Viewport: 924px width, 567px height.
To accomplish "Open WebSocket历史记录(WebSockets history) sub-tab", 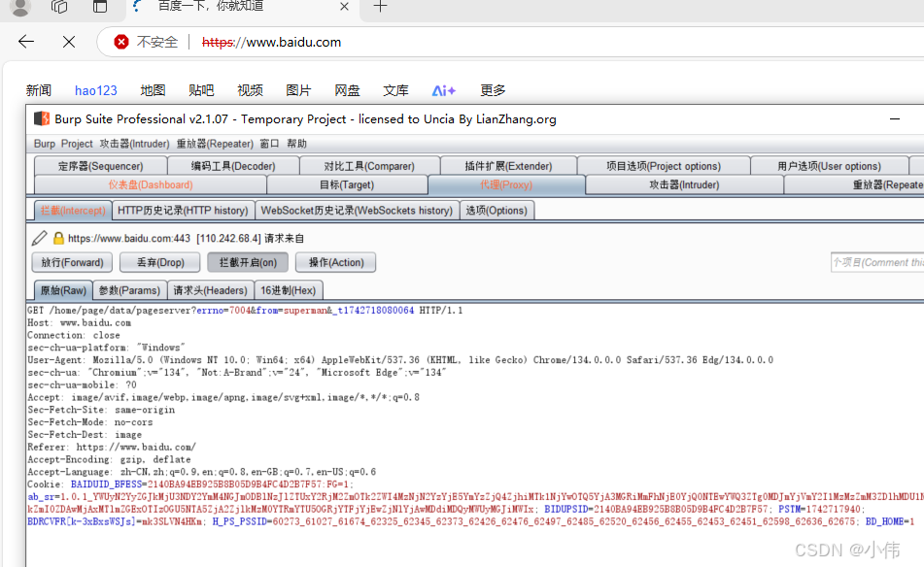I will pos(357,210).
